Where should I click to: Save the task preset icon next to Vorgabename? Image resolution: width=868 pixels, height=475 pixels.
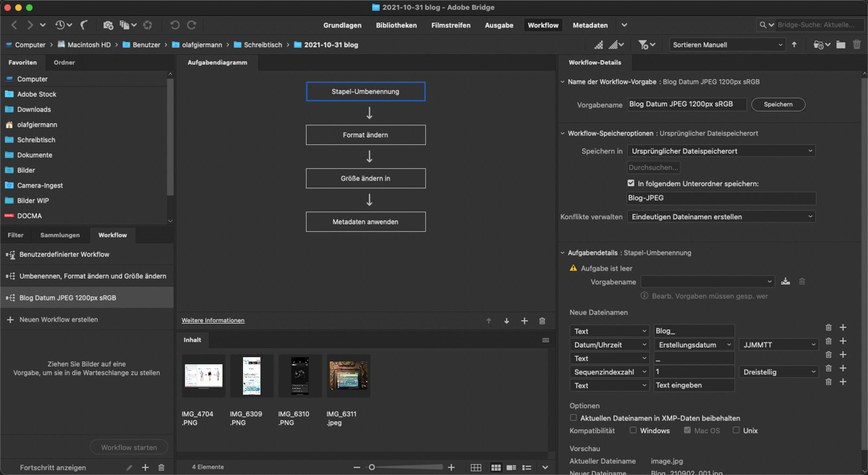[786, 282]
